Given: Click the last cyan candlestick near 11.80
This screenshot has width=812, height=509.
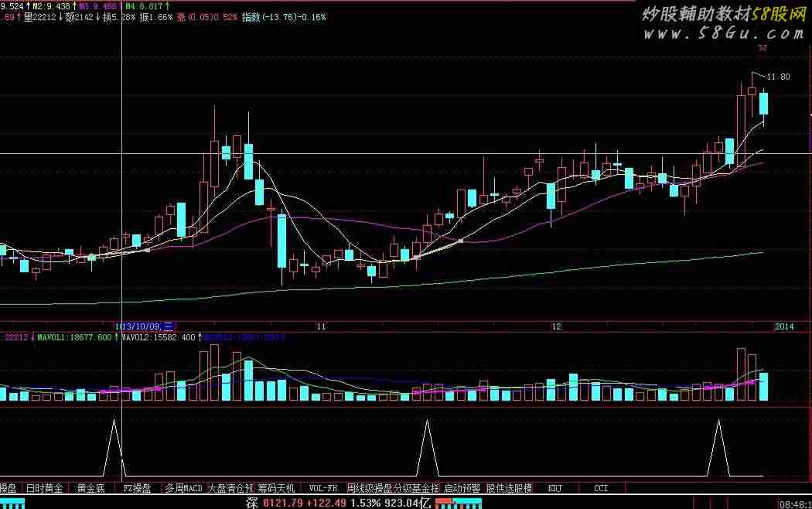Looking at the screenshot, I should click(x=764, y=104).
